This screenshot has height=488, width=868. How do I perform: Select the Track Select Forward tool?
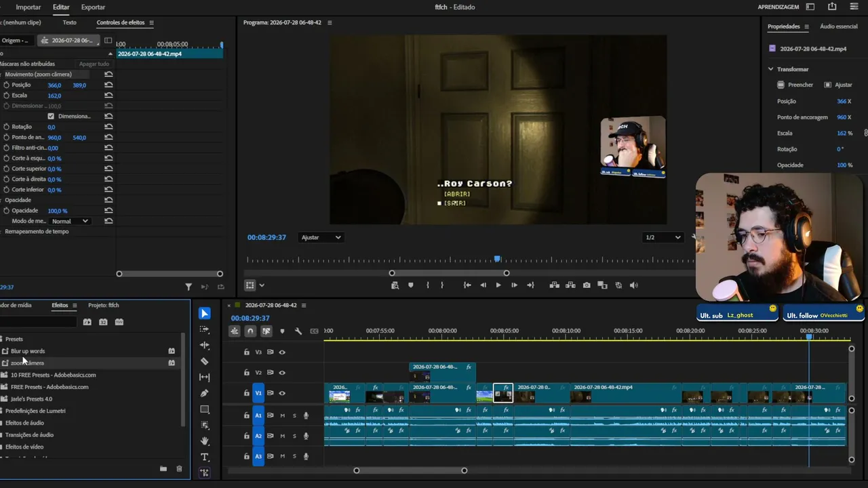click(x=205, y=329)
